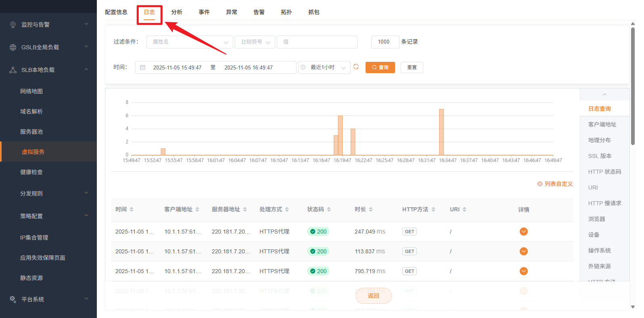Open the 属性名 filter dropdown

point(190,42)
